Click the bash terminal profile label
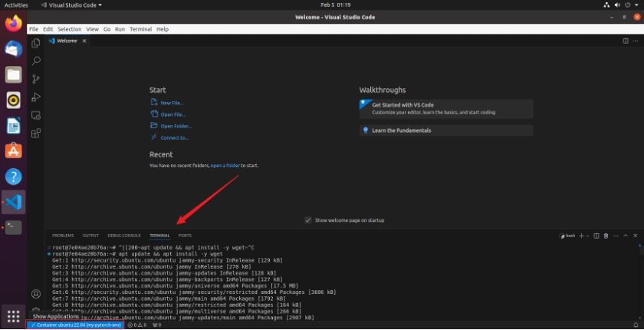644x330 pixels. pos(567,236)
